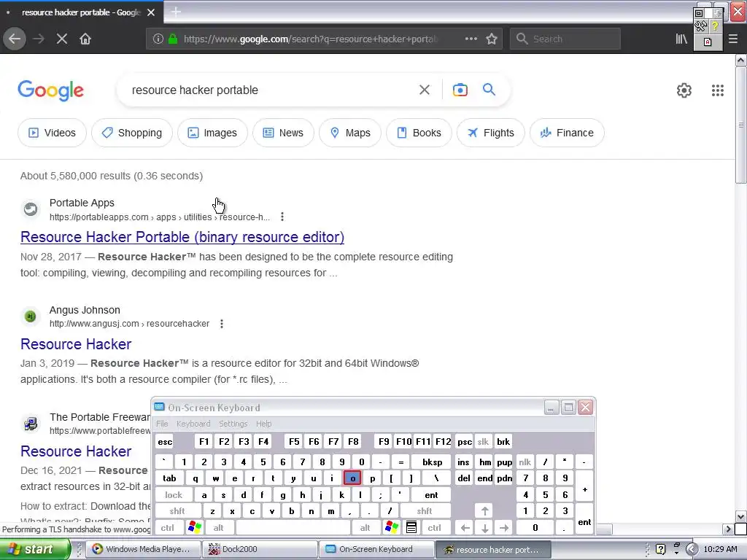This screenshot has height=560, width=747.
Task: Click the page vertical scrollbar thumb
Action: (740, 125)
